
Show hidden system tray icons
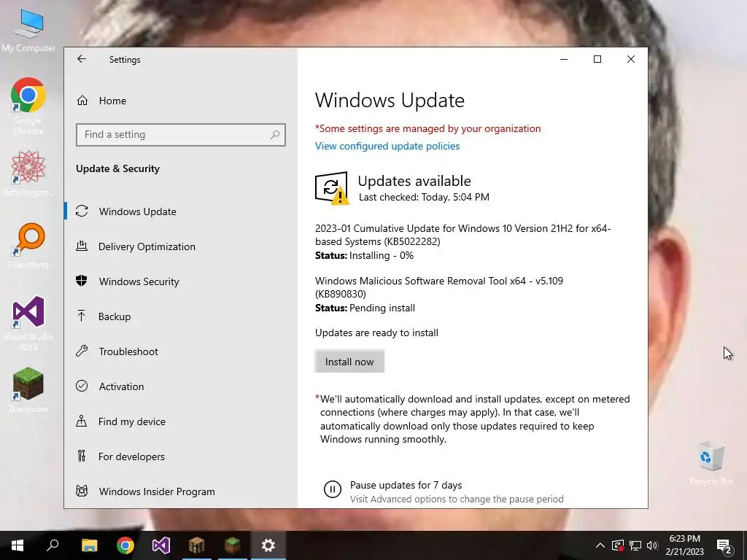pos(600,545)
